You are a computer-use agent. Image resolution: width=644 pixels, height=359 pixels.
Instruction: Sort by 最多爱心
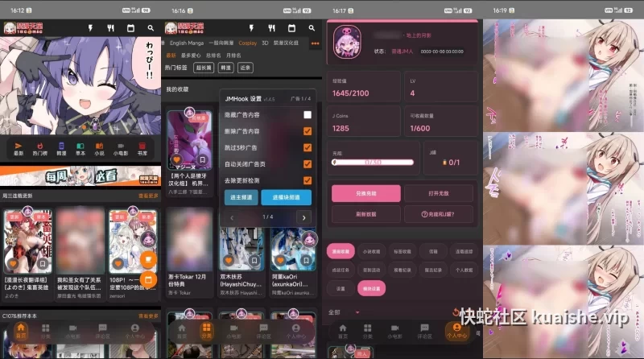[x=191, y=56]
